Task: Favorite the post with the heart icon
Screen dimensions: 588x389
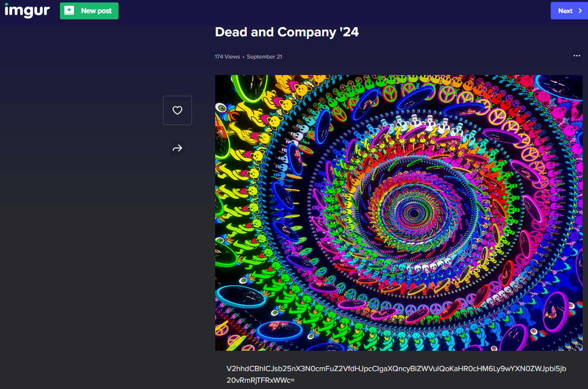Action: [x=177, y=110]
